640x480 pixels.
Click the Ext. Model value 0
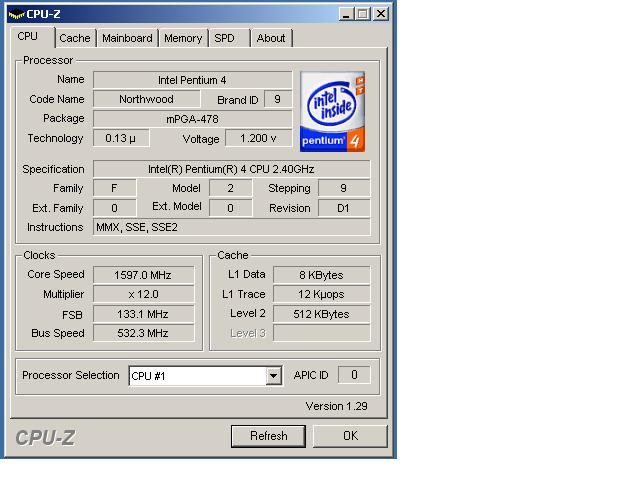(230, 208)
